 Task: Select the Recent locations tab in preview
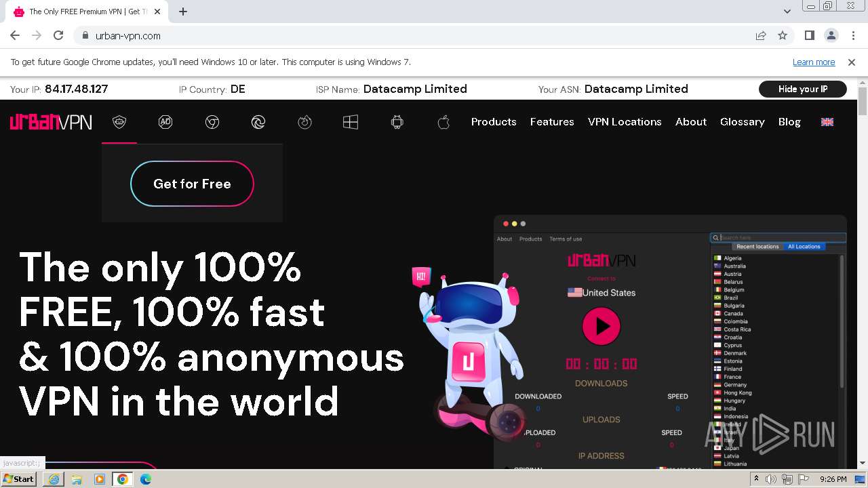coord(757,247)
